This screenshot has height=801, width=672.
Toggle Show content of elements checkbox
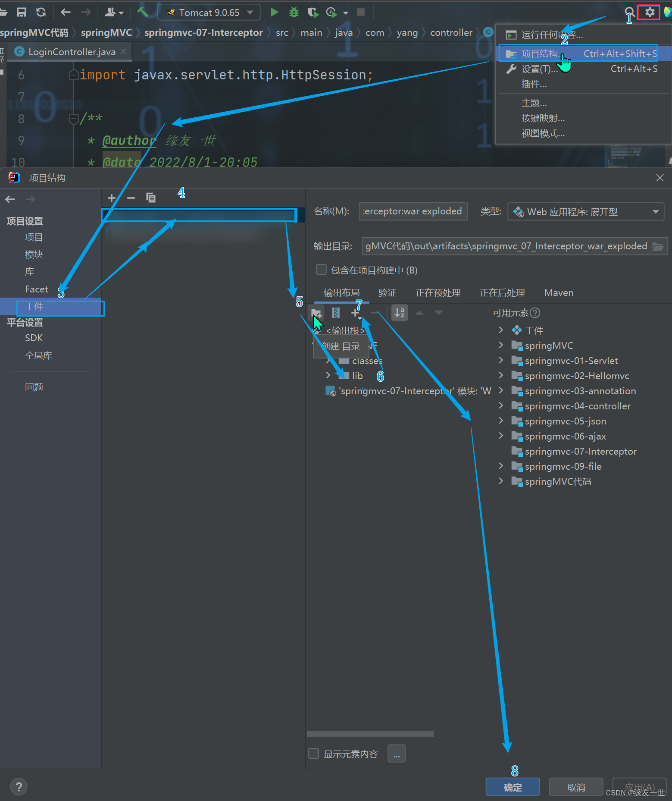(x=314, y=754)
